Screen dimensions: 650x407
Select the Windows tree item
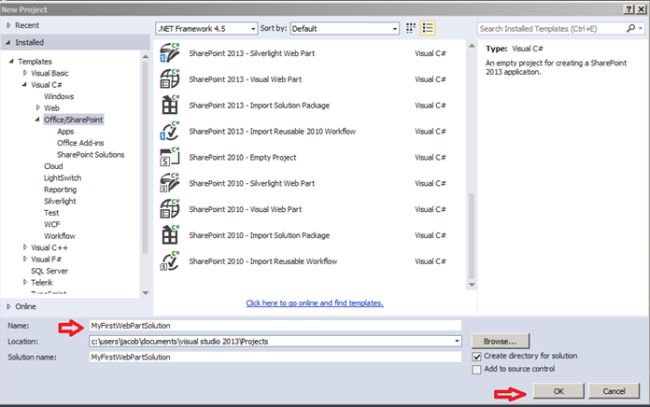(x=59, y=96)
